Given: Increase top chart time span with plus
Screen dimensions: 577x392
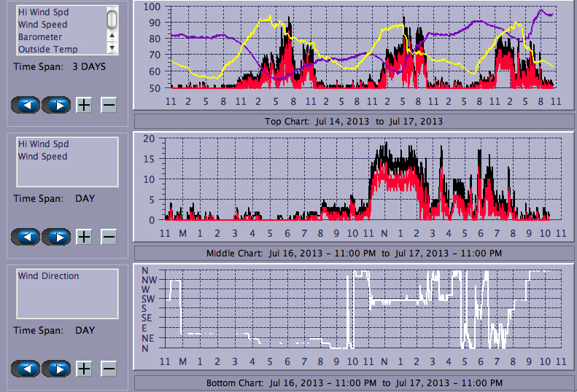Looking at the screenshot, I should pos(84,105).
